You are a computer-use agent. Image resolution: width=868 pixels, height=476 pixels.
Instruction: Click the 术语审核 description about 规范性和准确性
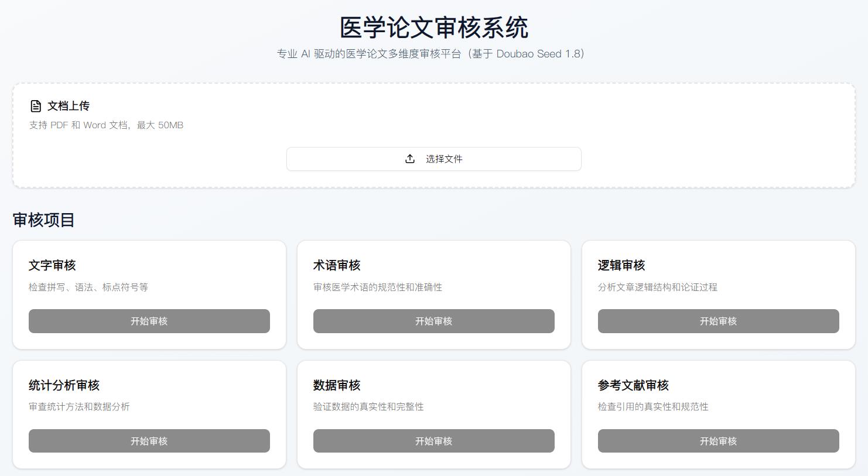(377, 287)
